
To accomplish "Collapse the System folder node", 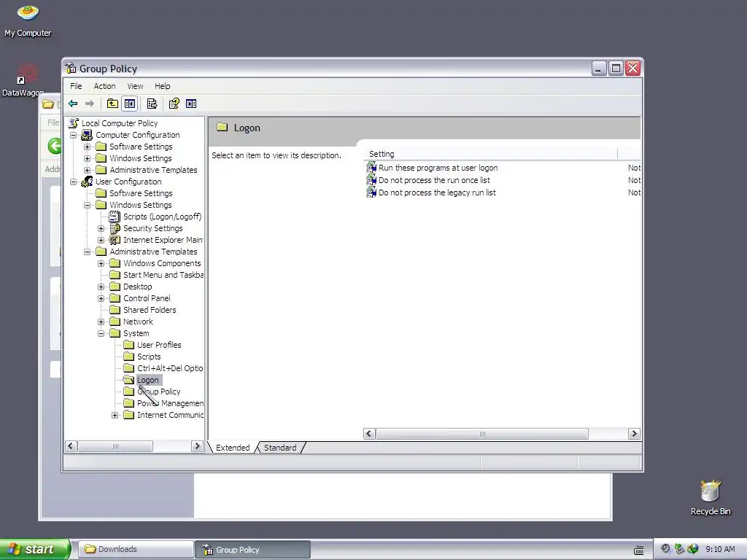I will 101,334.
